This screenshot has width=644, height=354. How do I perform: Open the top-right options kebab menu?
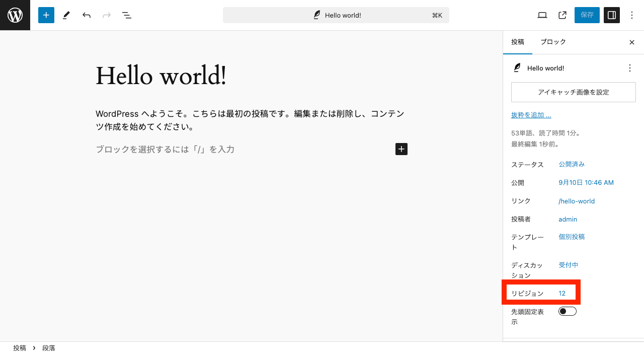(632, 15)
